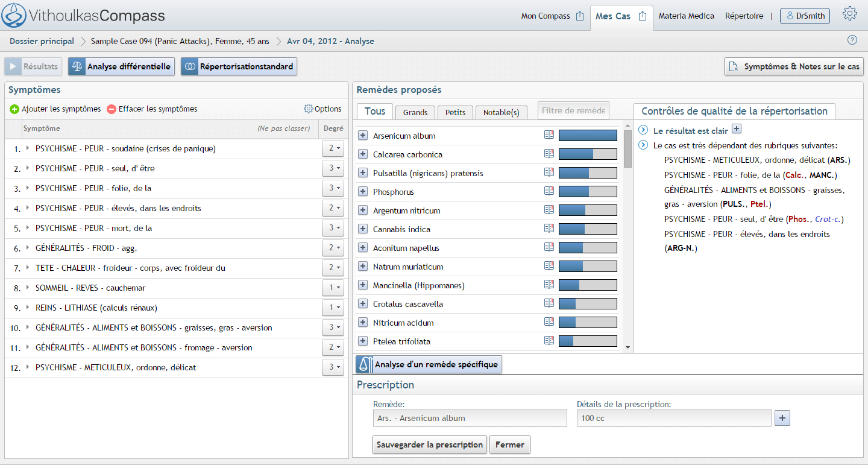Open degree dropdown for 'PEUR - folie, de la'
The height and width of the screenshot is (465, 868).
[x=333, y=188]
